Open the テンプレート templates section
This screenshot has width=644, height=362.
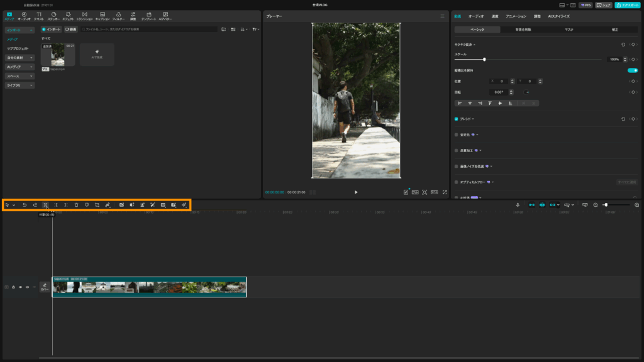(x=148, y=16)
